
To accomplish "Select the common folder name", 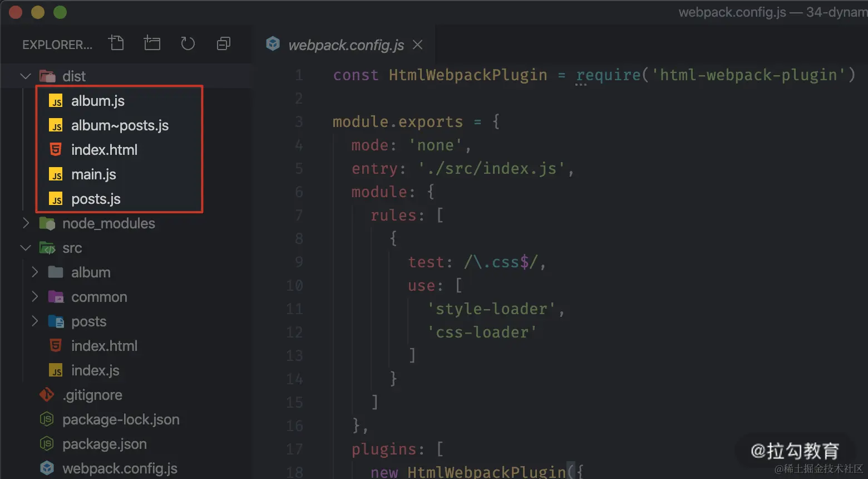I will [99, 297].
